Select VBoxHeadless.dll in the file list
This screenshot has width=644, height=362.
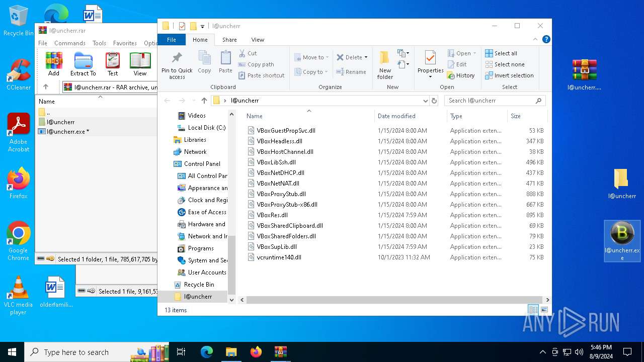(x=279, y=141)
